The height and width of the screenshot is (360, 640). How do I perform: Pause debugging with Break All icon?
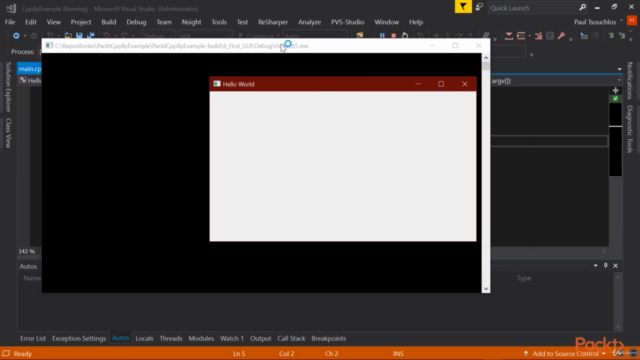382,36
